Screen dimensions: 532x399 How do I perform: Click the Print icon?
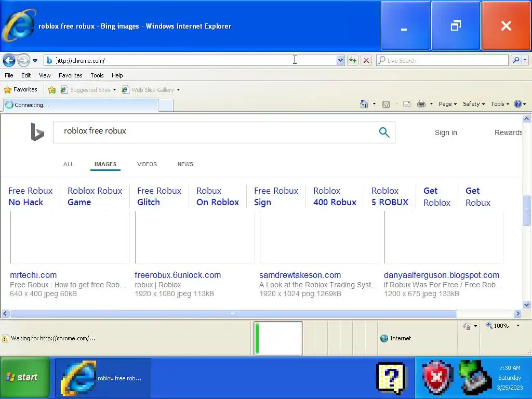click(x=421, y=104)
